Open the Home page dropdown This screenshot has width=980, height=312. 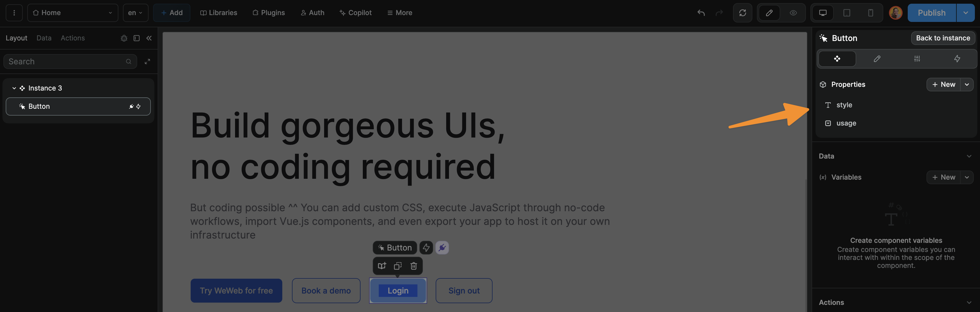[x=72, y=13]
